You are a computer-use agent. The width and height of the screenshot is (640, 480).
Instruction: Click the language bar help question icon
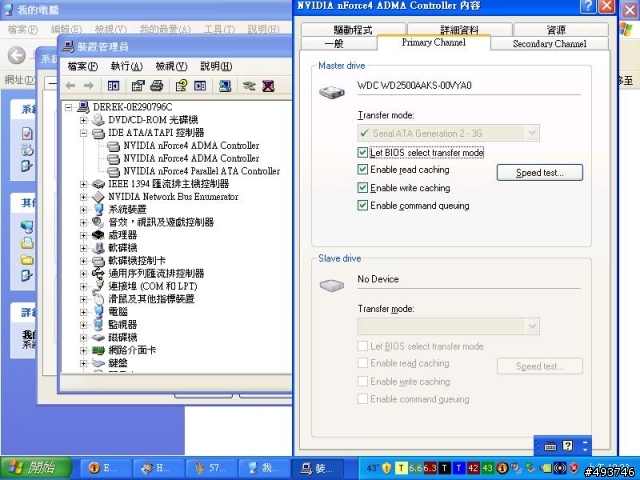coord(567,446)
